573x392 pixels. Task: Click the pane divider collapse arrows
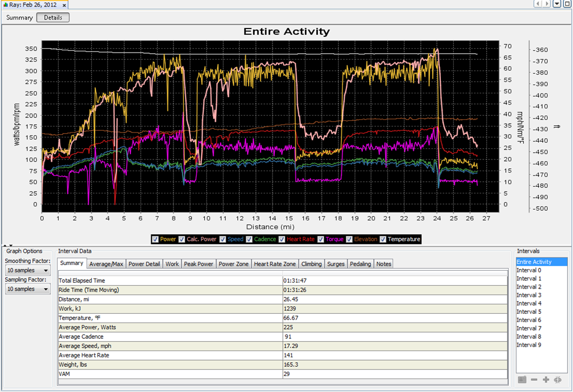(x=8, y=245)
